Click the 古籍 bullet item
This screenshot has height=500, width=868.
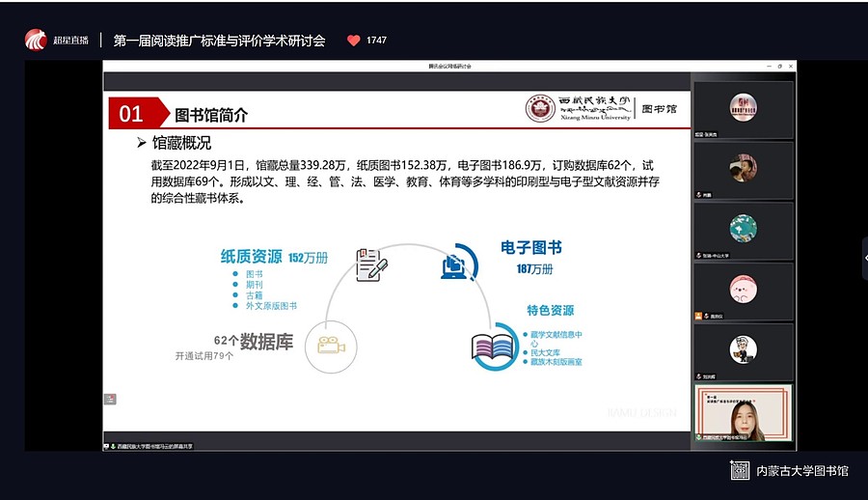pyautogui.click(x=254, y=295)
